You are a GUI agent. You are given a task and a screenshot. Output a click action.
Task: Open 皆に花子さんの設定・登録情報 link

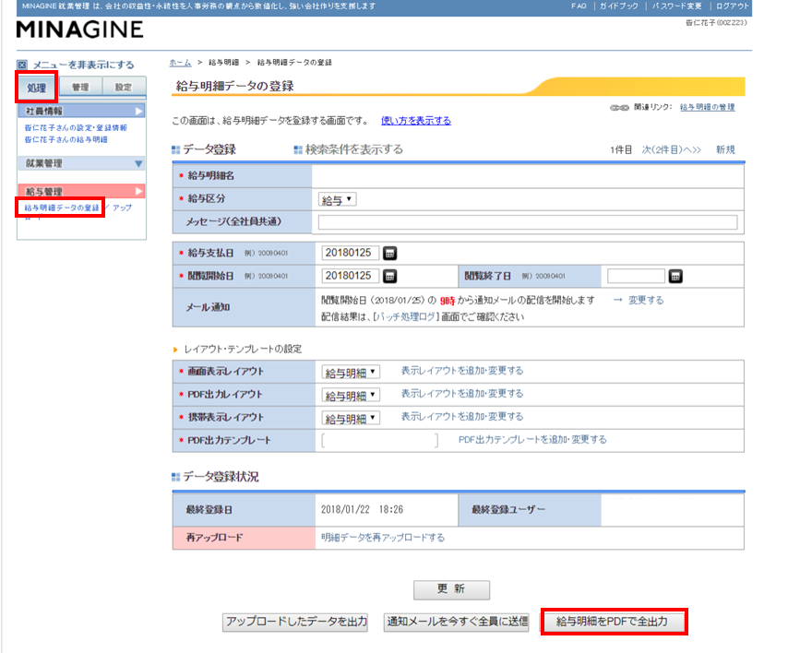(76, 128)
